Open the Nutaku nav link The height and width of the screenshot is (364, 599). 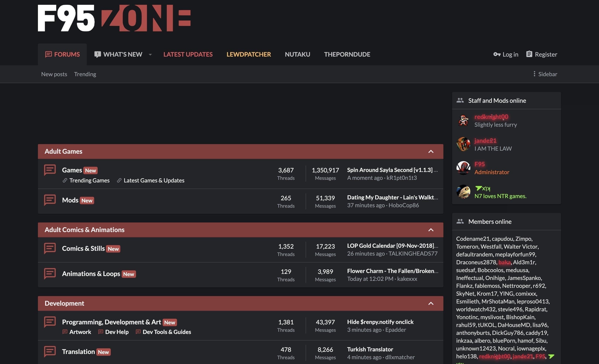pyautogui.click(x=298, y=54)
